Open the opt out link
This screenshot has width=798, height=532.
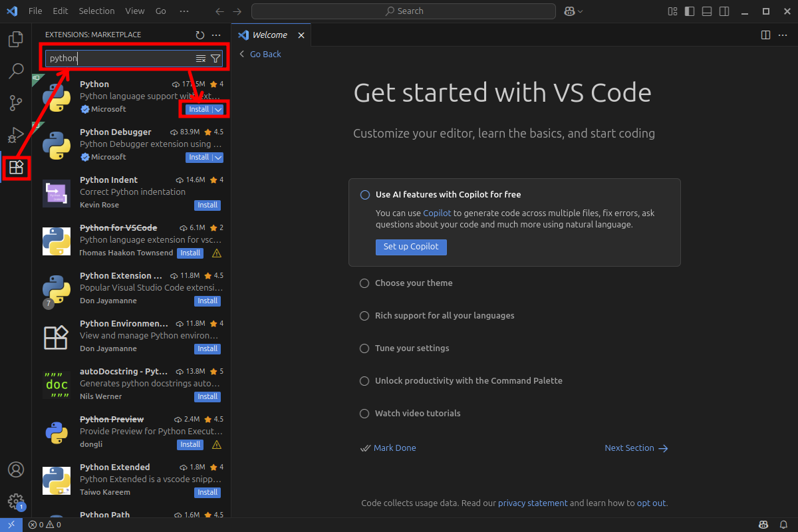pyautogui.click(x=651, y=503)
